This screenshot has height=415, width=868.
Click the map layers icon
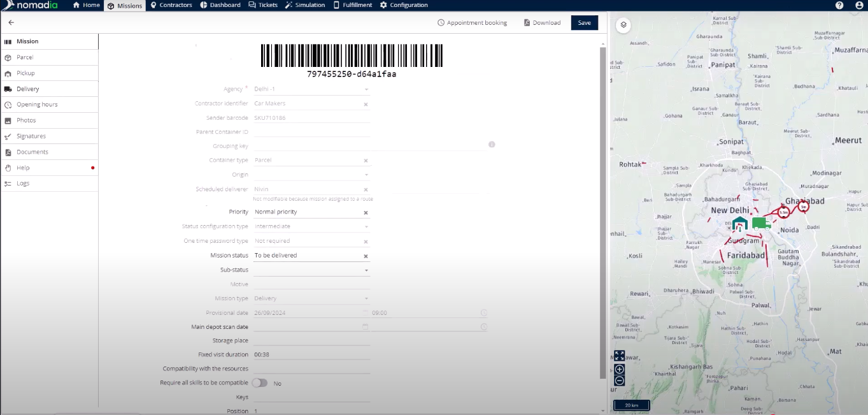(x=623, y=25)
